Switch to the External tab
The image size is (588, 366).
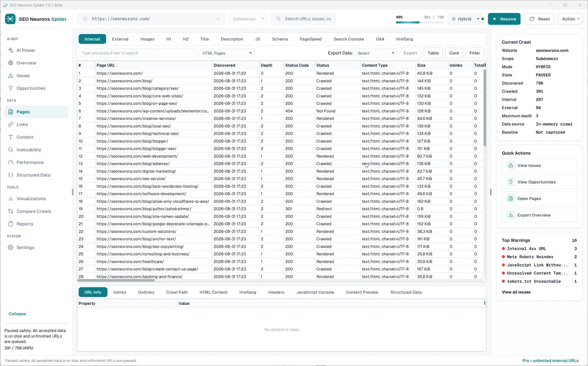tap(120, 39)
